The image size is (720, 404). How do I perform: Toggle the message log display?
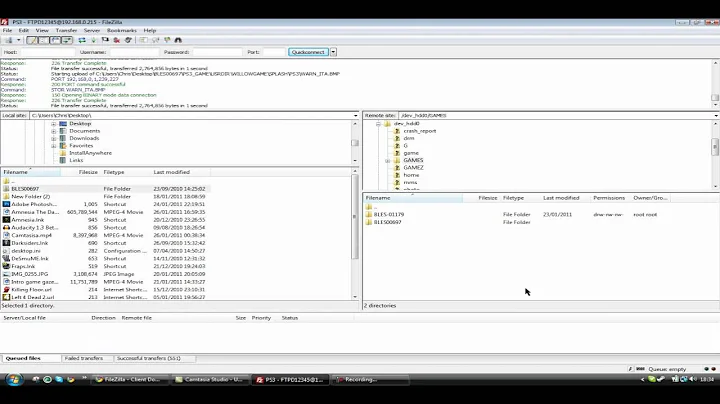pyautogui.click(x=32, y=40)
